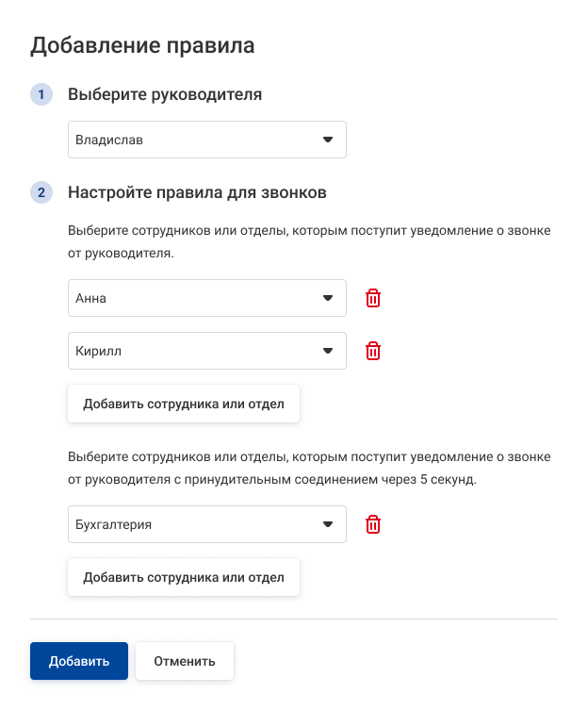The image size is (588, 710).
Task: Remove Кирилл using the trash icon
Action: click(x=373, y=351)
